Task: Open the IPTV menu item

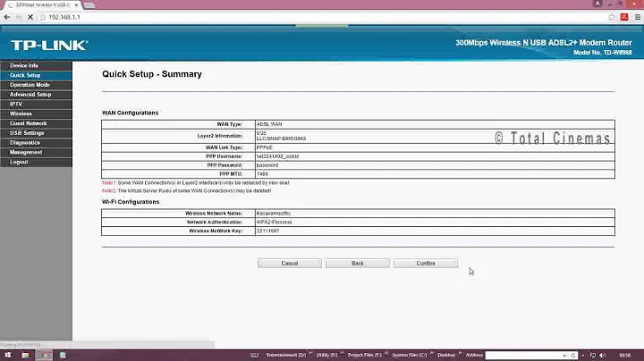Action: point(36,105)
